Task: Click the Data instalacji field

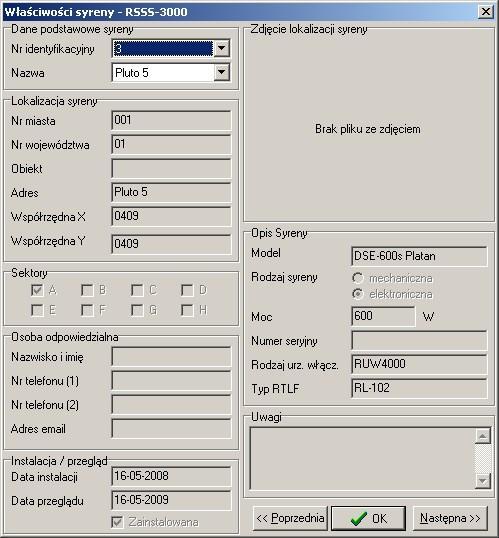Action: click(171, 476)
